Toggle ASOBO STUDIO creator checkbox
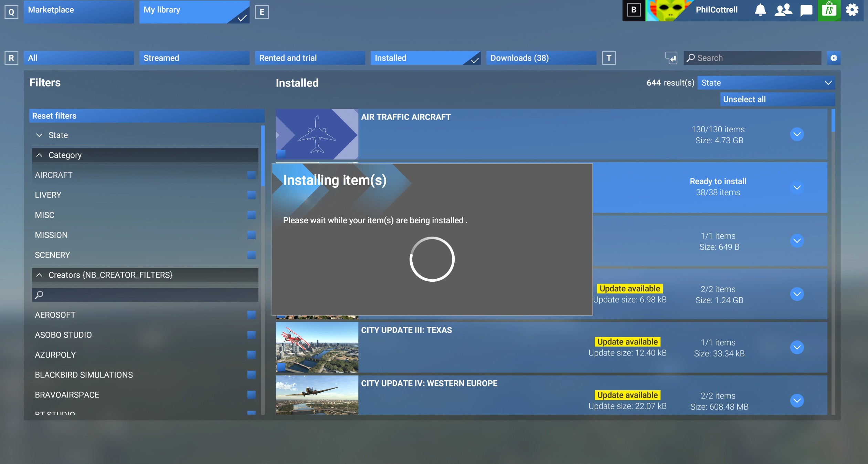The image size is (868, 464). 252,335
